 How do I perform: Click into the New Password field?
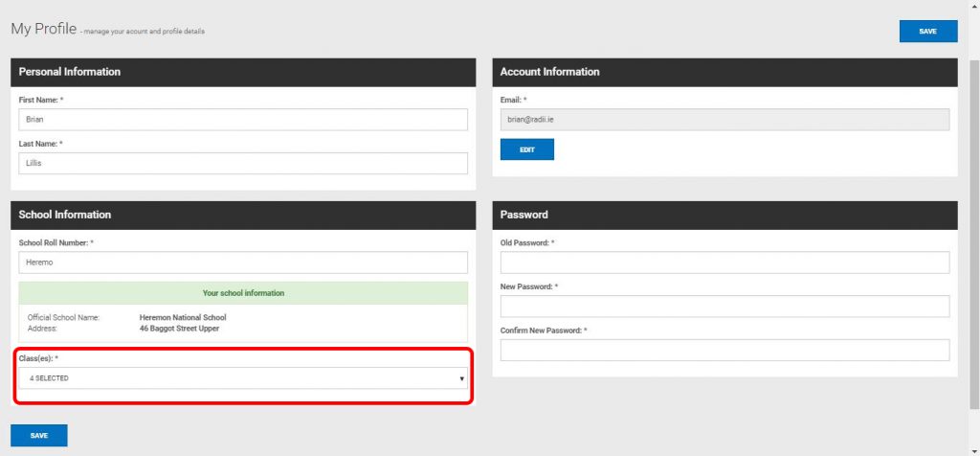724,306
